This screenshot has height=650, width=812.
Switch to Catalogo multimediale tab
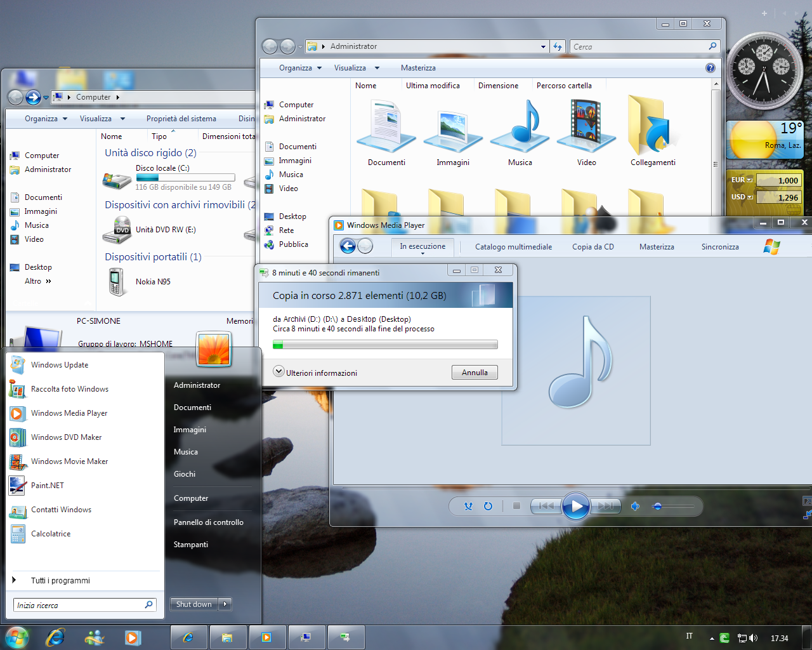coord(513,247)
